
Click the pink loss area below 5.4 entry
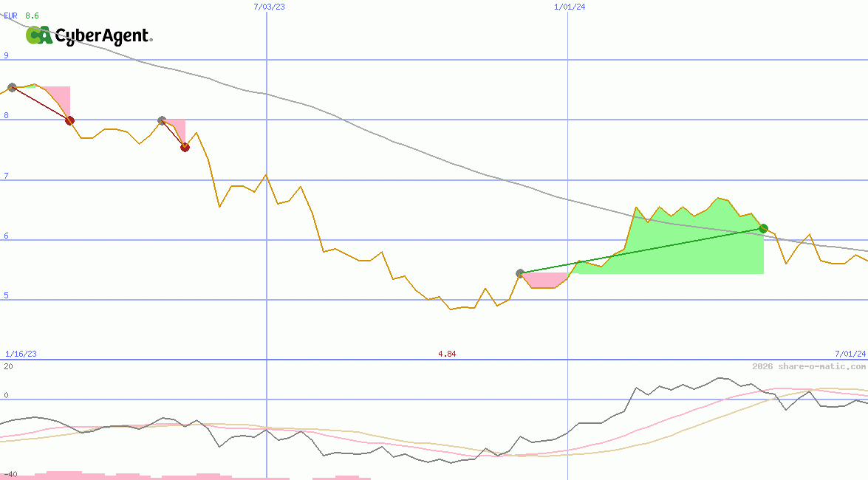click(x=543, y=281)
